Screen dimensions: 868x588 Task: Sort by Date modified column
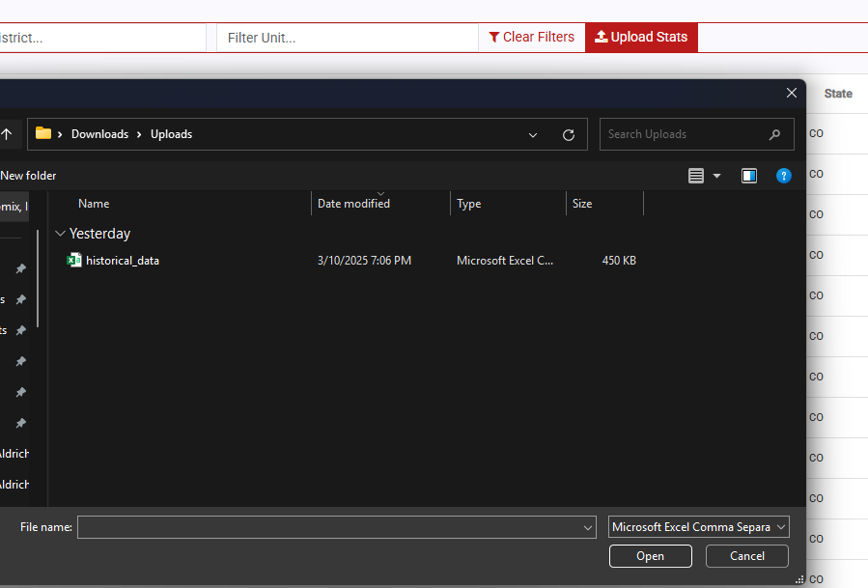coord(353,203)
